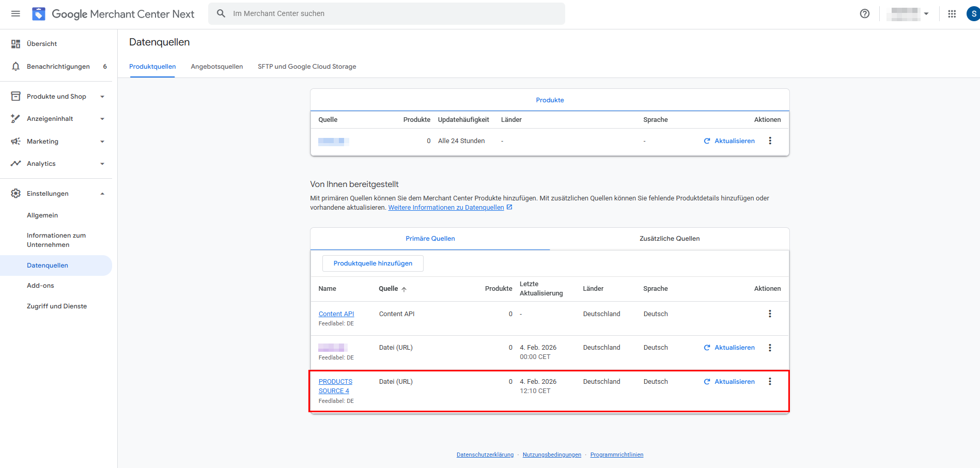The width and height of the screenshot is (980, 468).
Task: Click the Produkte und Shop icon
Action: (16, 97)
